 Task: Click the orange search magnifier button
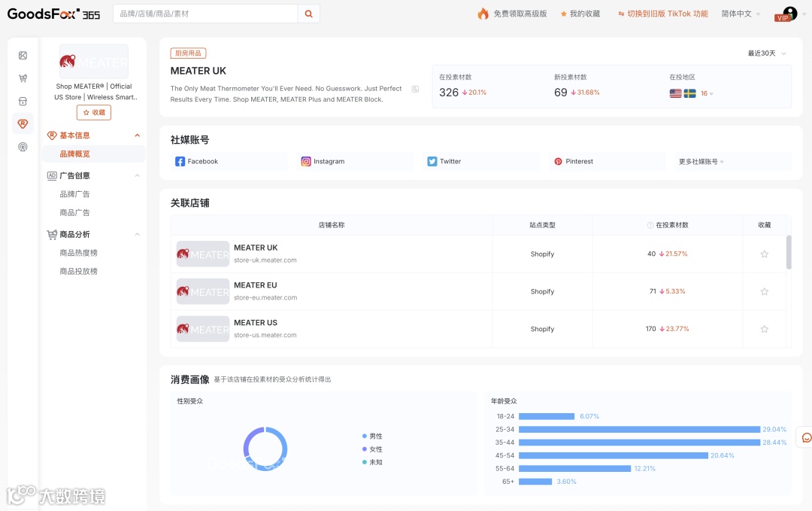click(x=309, y=14)
